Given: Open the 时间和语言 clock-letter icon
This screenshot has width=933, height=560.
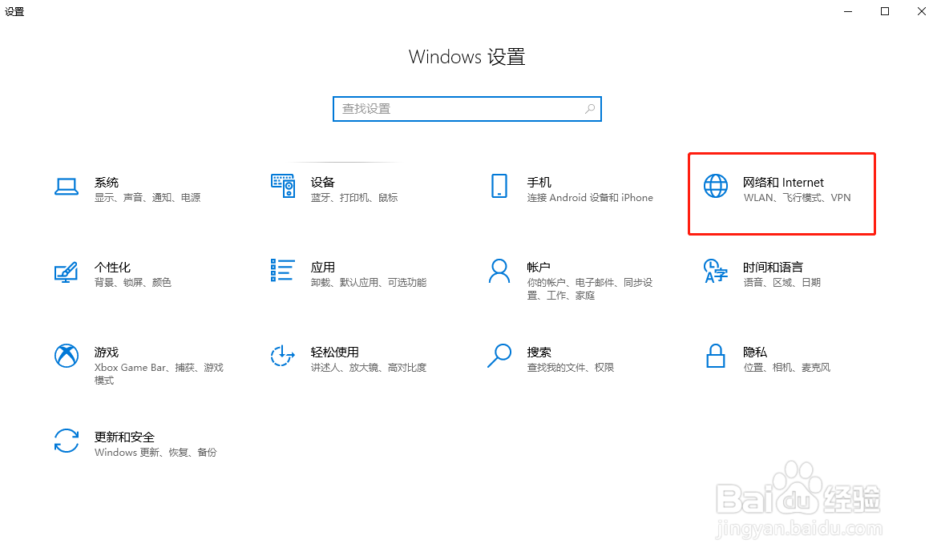Looking at the screenshot, I should tap(715, 271).
